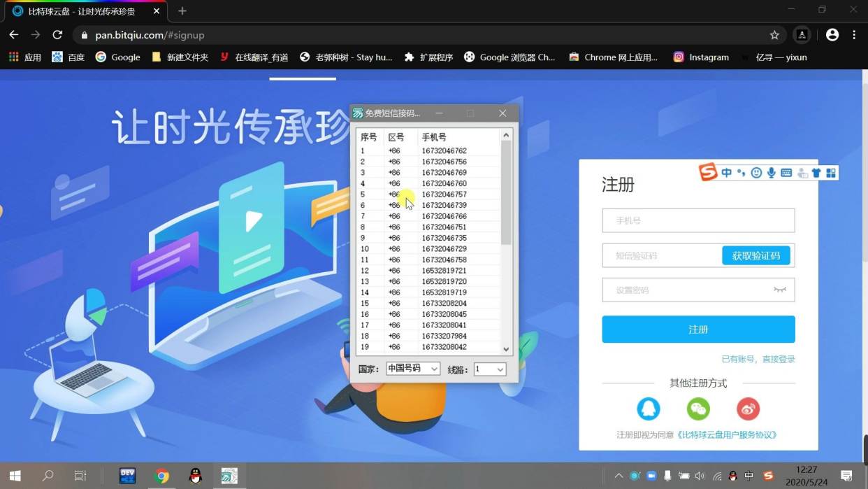868x489 pixels.
Task: Switch to the 比特球云盘 browser tab
Action: (77, 11)
